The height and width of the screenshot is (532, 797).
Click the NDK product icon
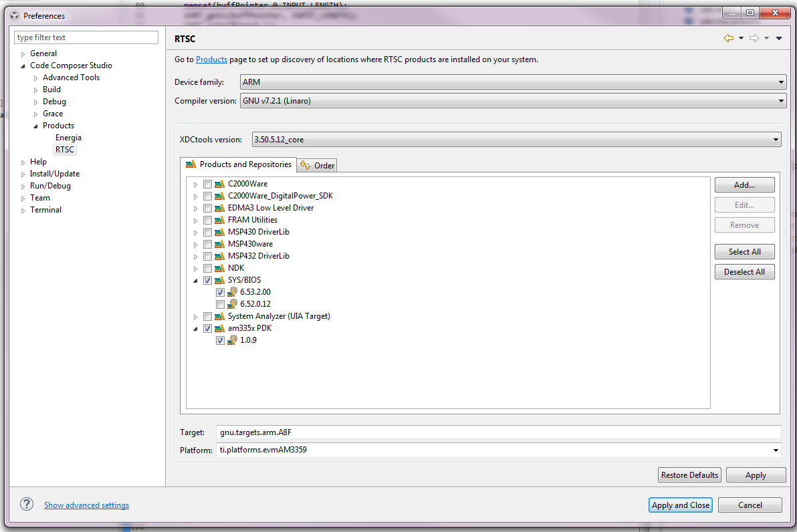coord(219,268)
